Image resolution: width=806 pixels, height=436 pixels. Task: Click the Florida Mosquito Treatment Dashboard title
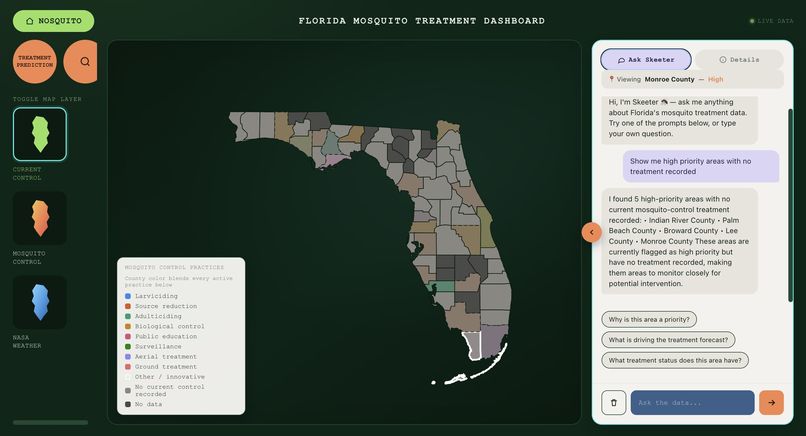tap(422, 21)
